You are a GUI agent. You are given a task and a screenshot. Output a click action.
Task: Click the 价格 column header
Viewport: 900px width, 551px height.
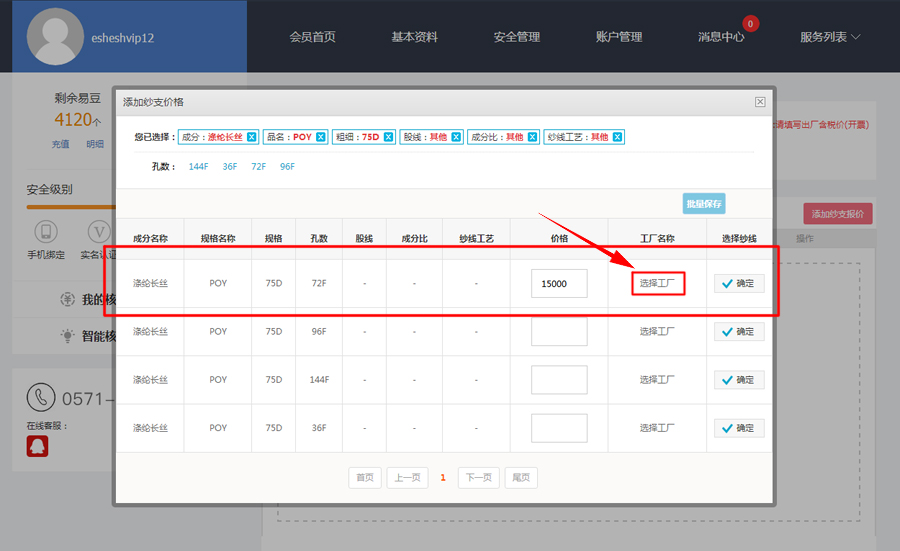[559, 238]
